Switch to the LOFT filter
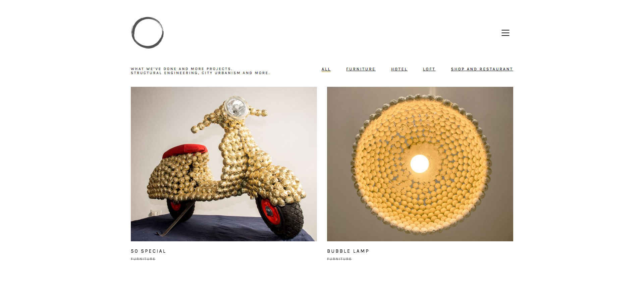 pos(429,69)
